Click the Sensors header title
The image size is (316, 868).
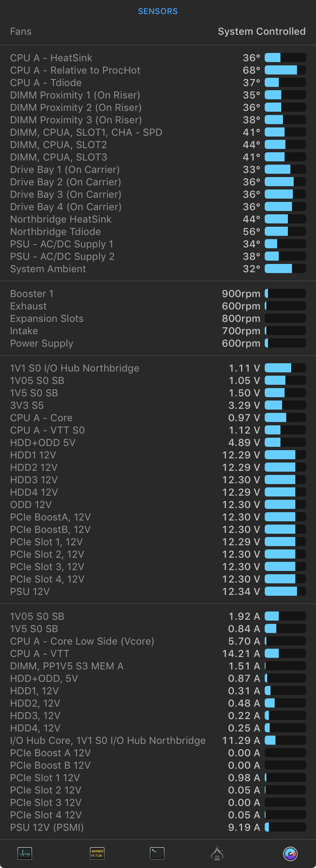coord(158,11)
